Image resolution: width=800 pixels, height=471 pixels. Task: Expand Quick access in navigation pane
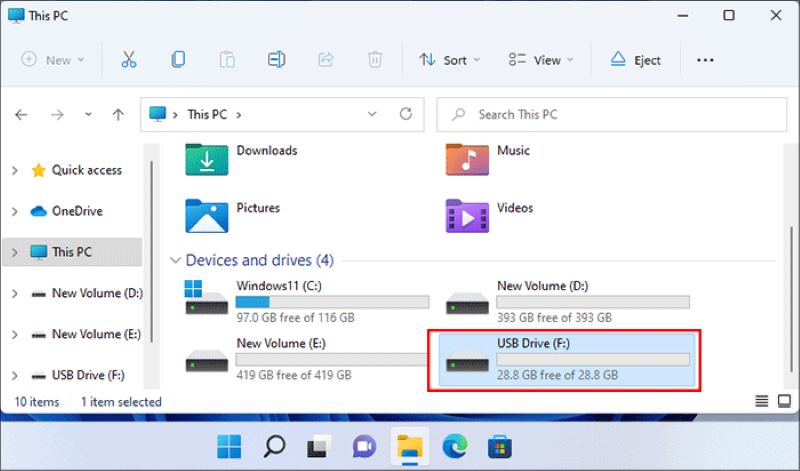(15, 170)
